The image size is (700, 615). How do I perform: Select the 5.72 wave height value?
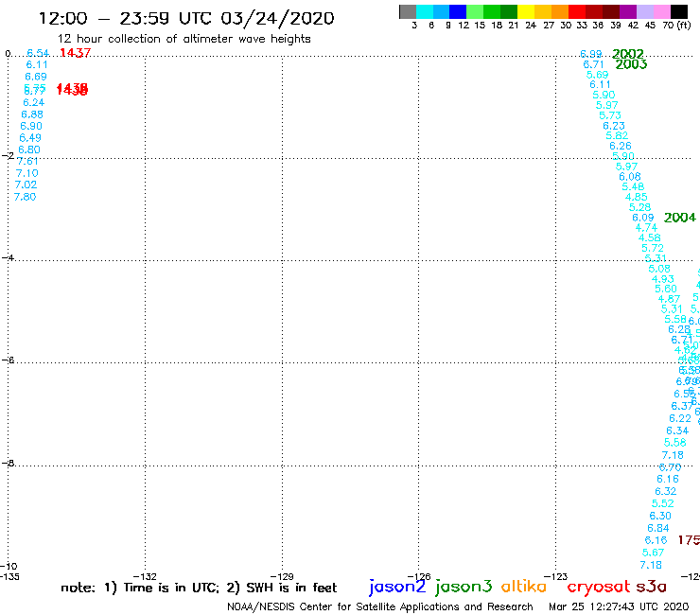pos(653,248)
